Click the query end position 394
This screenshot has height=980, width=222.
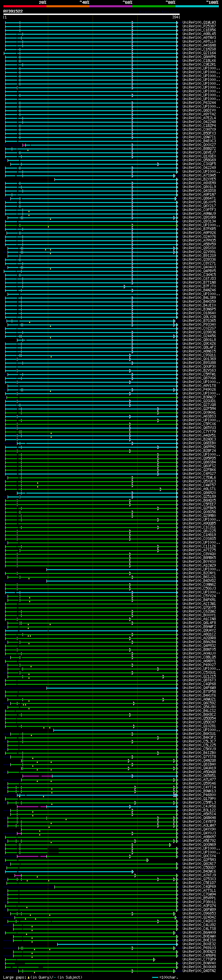click(x=175, y=17)
